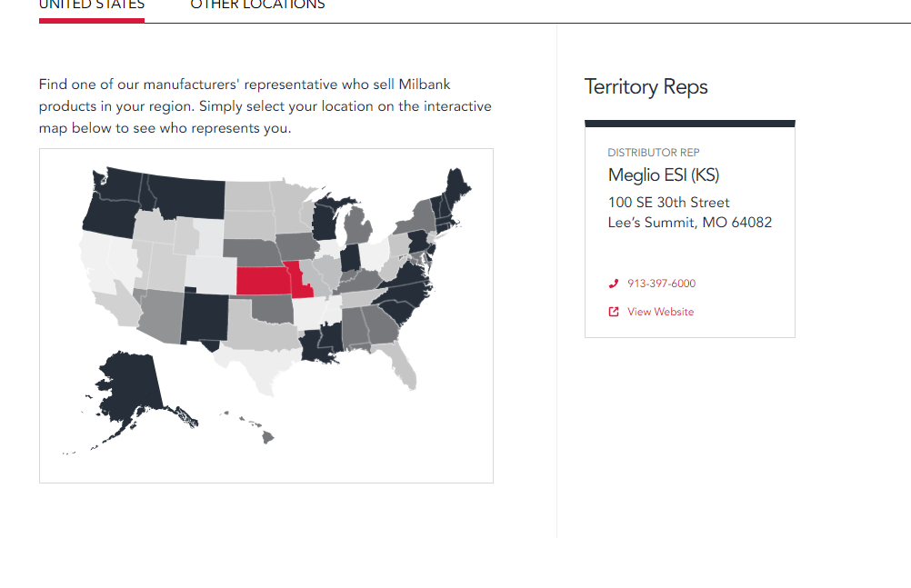
Task: Click the external link icon beside View Website
Action: tap(614, 312)
